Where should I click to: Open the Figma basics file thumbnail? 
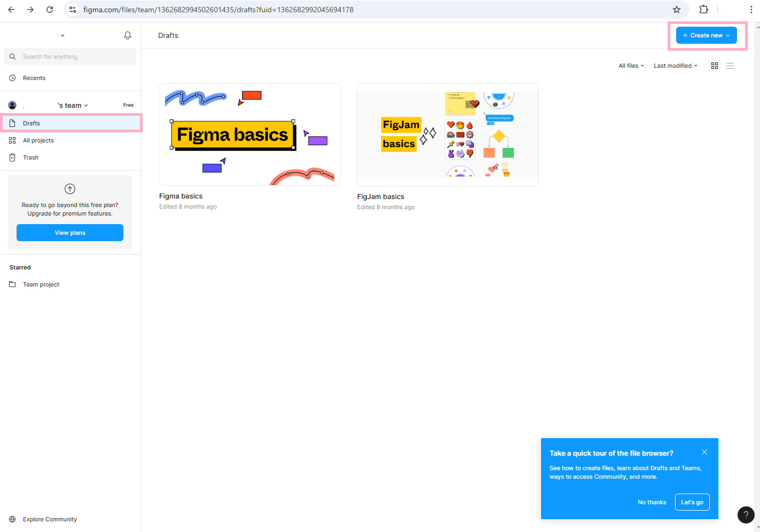(x=249, y=134)
